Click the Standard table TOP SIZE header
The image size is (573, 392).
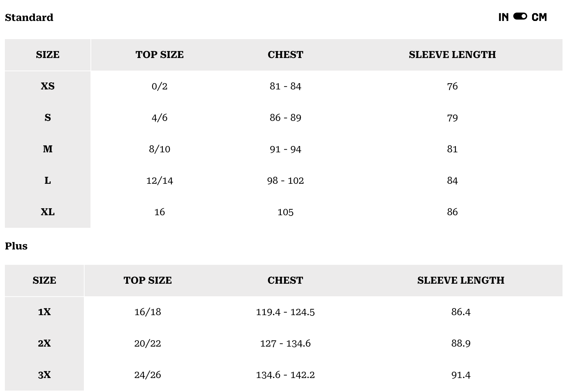click(159, 55)
